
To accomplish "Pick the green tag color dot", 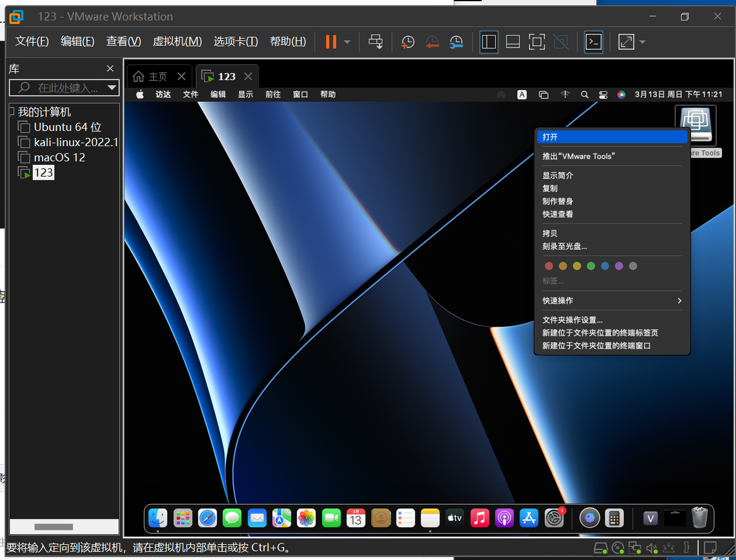I will tap(591, 266).
